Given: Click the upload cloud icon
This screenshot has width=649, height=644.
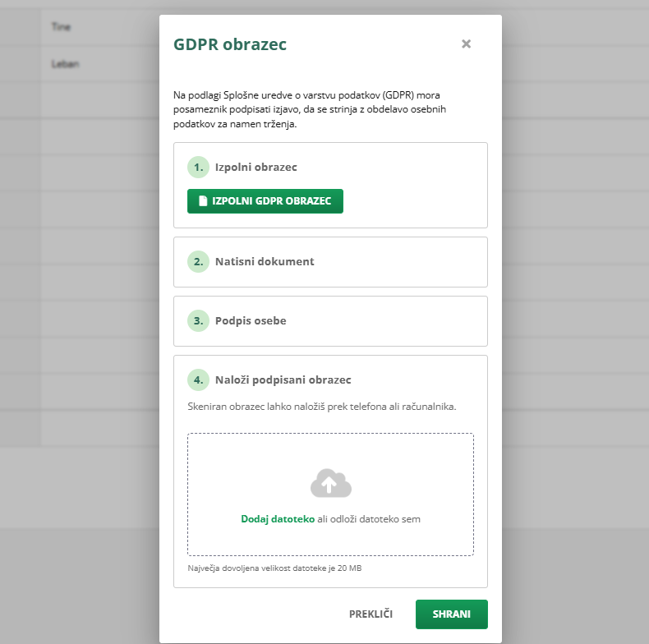Looking at the screenshot, I should click(x=331, y=483).
